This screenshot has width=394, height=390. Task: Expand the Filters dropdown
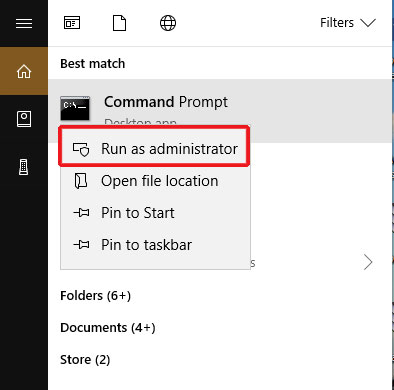(x=348, y=23)
